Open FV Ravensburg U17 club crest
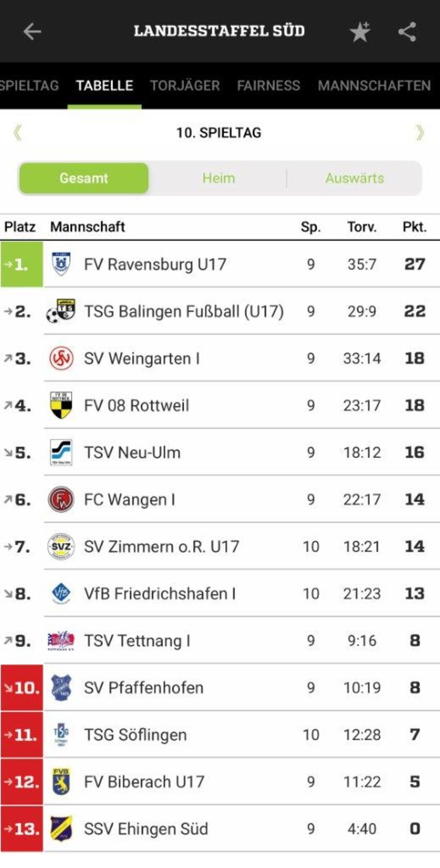The width and height of the screenshot is (440, 868). (61, 264)
